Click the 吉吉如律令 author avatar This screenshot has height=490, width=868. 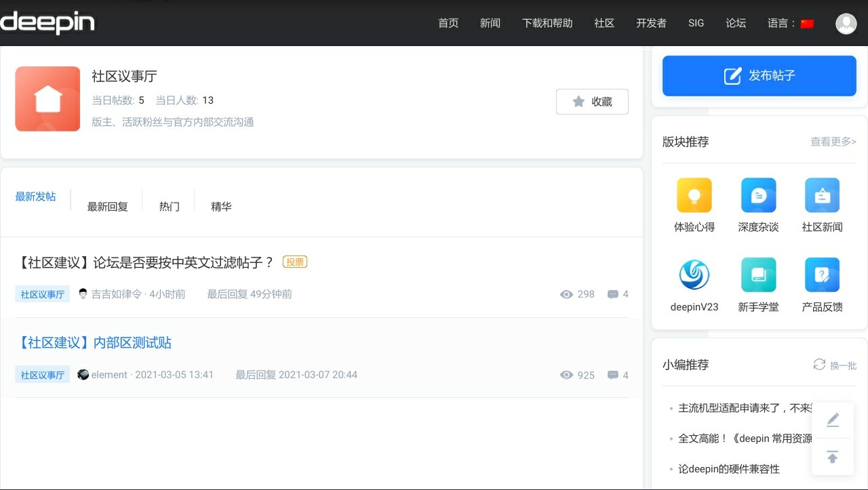click(x=83, y=294)
